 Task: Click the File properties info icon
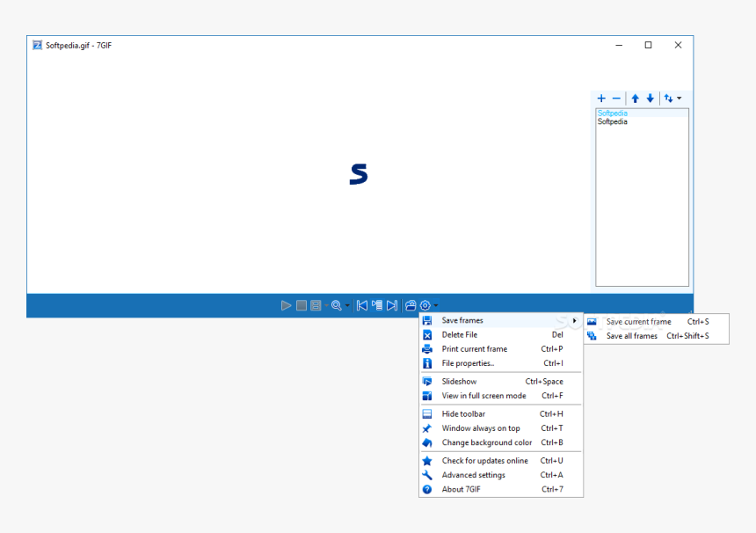tap(427, 363)
